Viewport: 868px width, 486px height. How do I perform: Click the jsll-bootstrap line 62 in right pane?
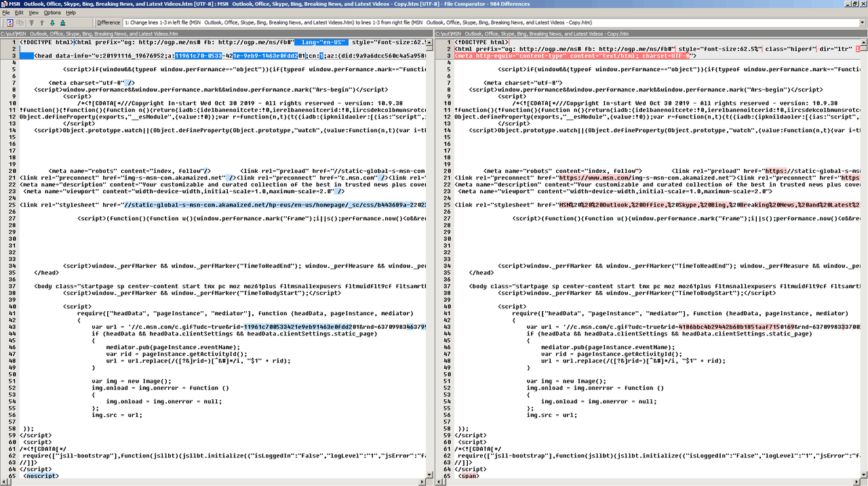pyautogui.click(x=660, y=455)
